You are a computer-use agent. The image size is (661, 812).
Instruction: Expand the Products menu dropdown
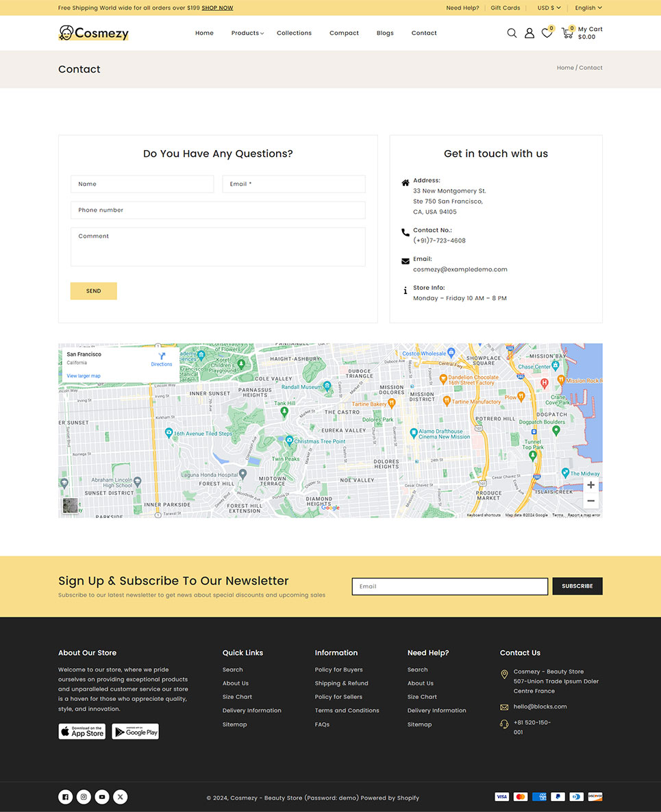(247, 33)
